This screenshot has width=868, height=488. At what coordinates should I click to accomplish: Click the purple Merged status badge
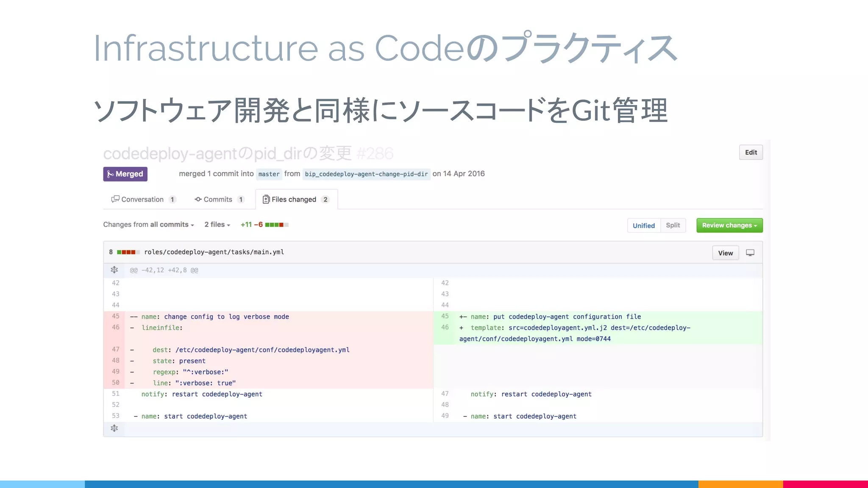[x=125, y=174]
